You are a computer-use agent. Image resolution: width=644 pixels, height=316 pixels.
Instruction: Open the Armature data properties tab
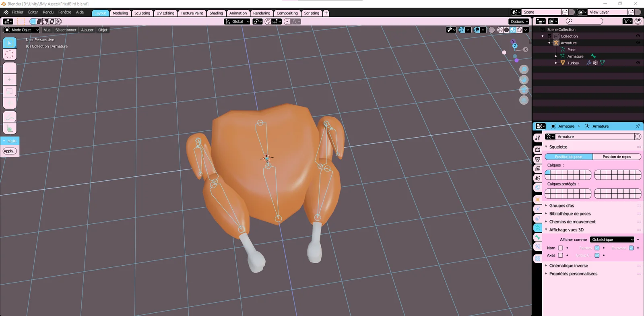coord(538,228)
